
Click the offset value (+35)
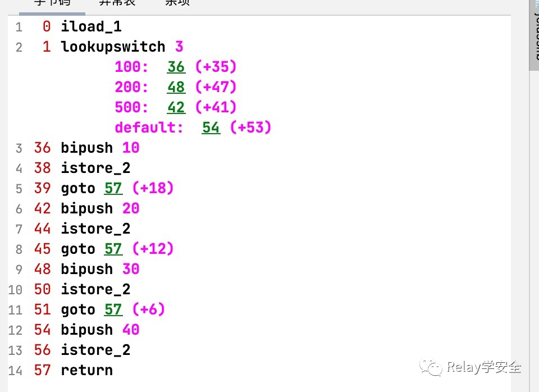pos(216,67)
